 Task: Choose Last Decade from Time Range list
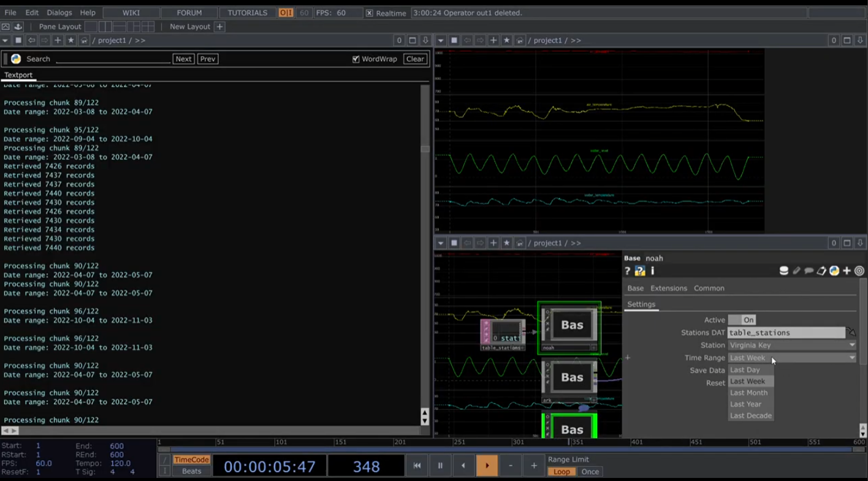click(751, 415)
